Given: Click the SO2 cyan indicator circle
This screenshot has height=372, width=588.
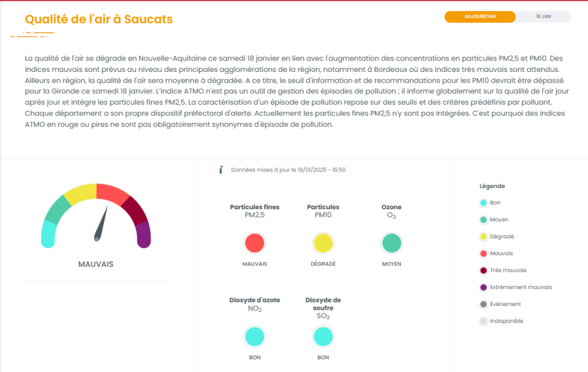Looking at the screenshot, I should coord(323,336).
